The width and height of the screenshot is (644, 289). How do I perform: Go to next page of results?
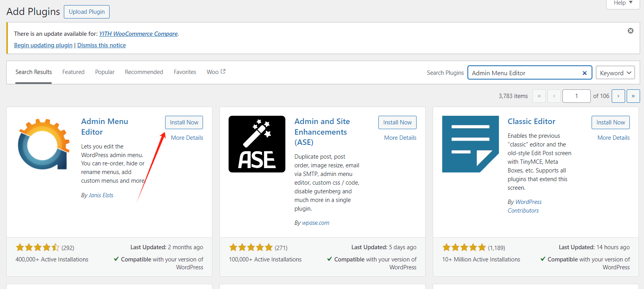[x=618, y=96]
